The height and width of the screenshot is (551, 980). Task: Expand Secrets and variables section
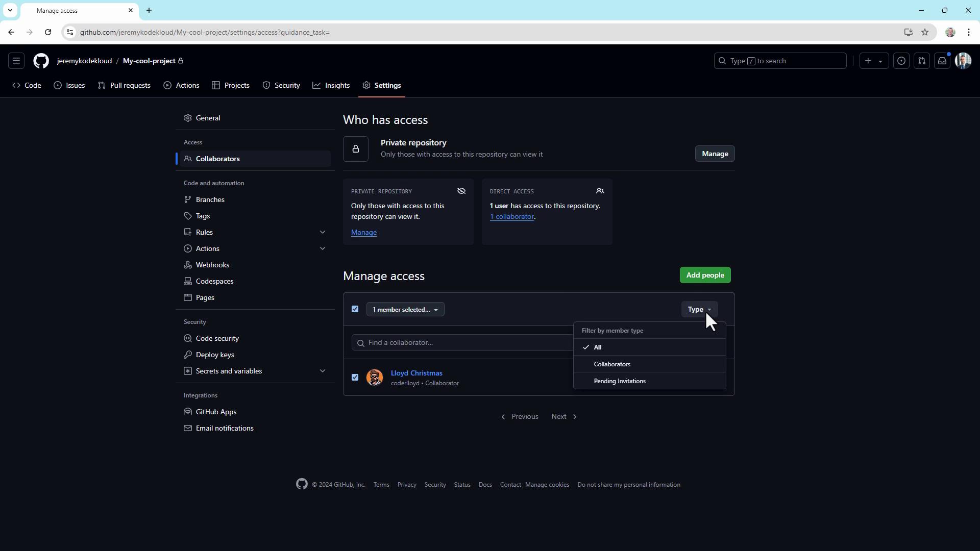322,371
